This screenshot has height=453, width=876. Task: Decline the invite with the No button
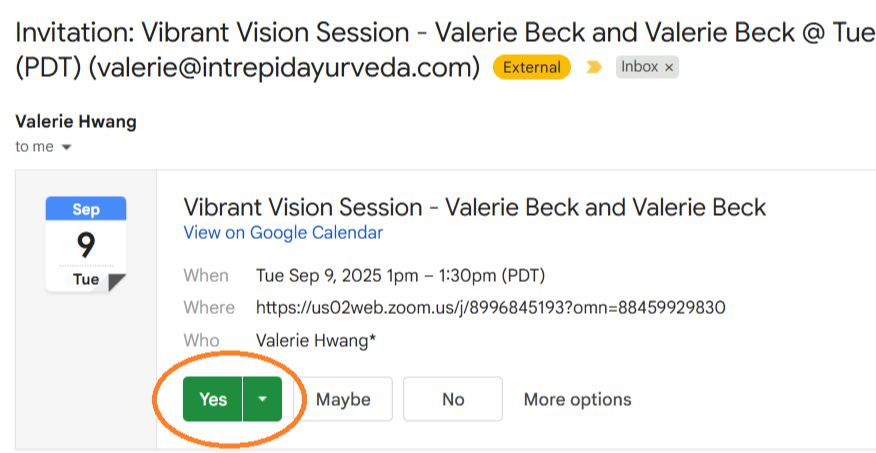click(453, 399)
